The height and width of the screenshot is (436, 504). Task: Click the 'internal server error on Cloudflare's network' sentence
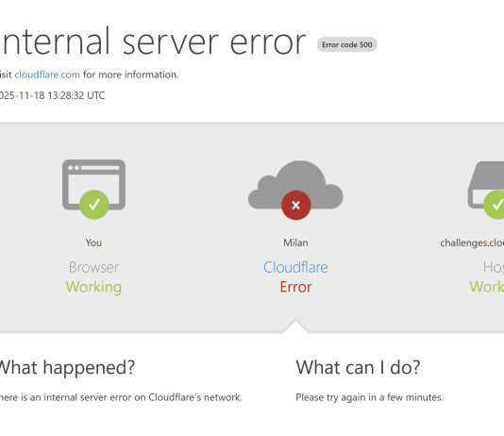(x=121, y=397)
